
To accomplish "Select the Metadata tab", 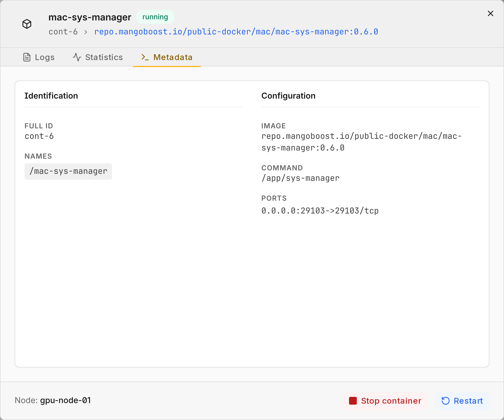I will (x=167, y=57).
